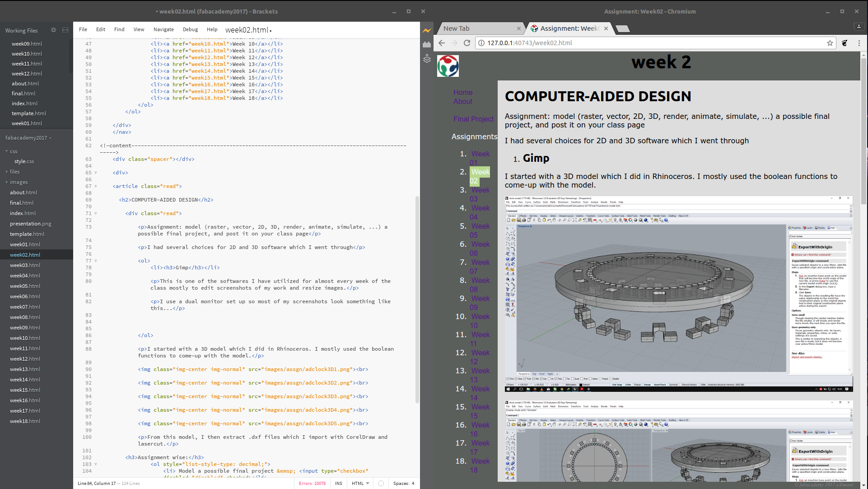Click the About link on the webpage
The width and height of the screenshot is (868, 489).
click(463, 101)
